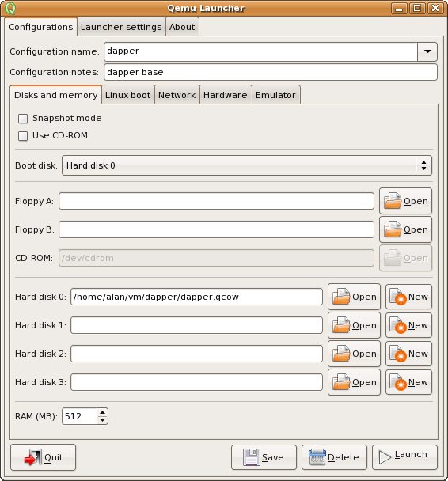The height and width of the screenshot is (481, 448).
Task: Focus the Floppy B path field
Action: click(x=216, y=229)
